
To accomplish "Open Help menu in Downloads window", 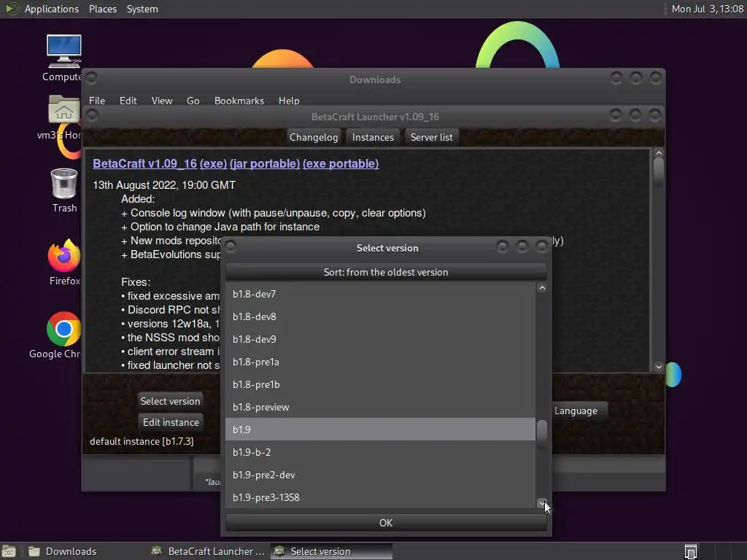I will [289, 101].
